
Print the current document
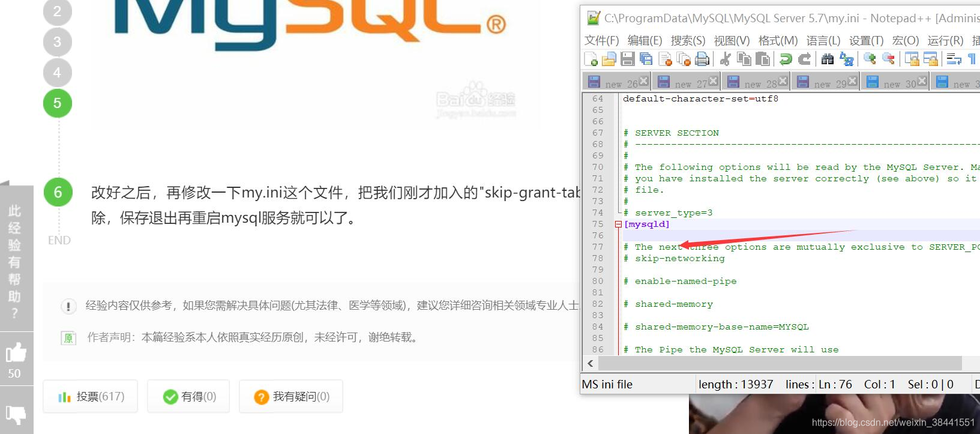tap(702, 59)
